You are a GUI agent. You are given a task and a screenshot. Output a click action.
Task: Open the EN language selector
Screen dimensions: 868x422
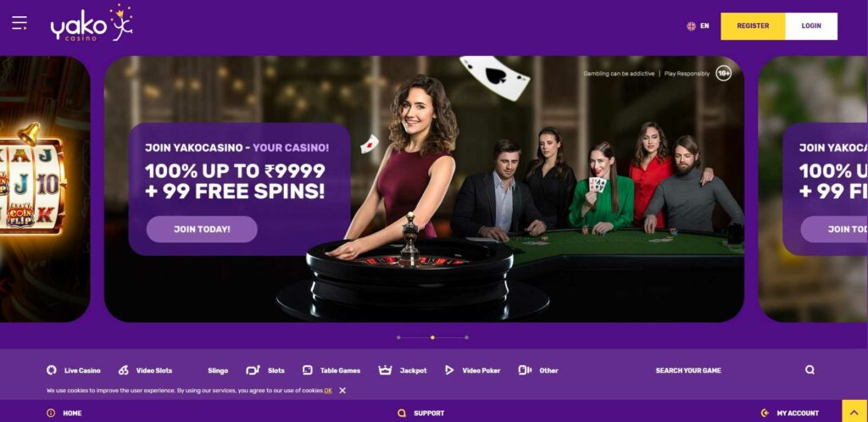[x=698, y=26]
